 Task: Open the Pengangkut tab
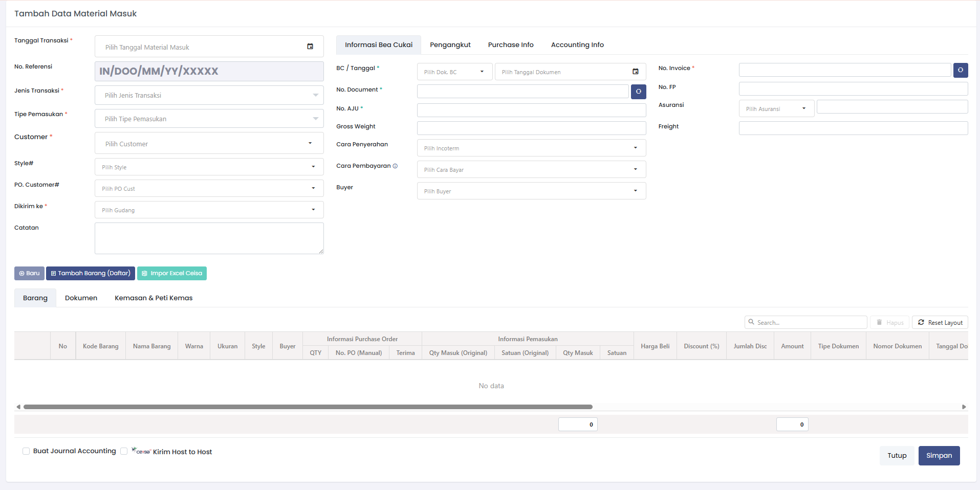(x=450, y=45)
